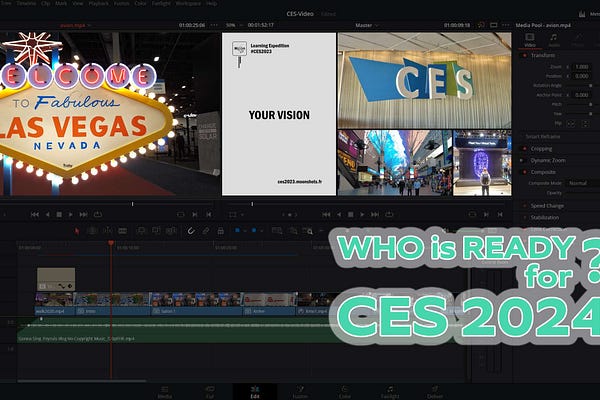The width and height of the screenshot is (600, 400).
Task: Open the Fusion menu in menu bar
Action: [122, 3]
